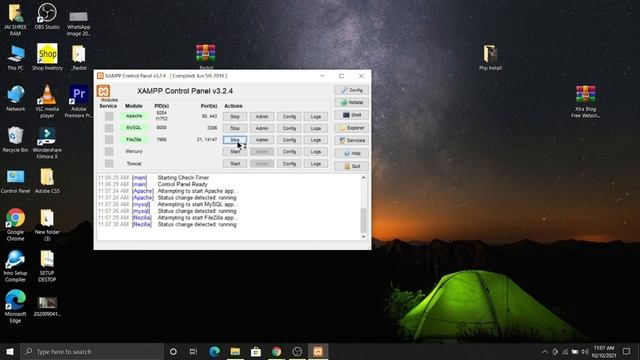
Task: Toggle MySQL service checkbox
Action: (x=109, y=128)
